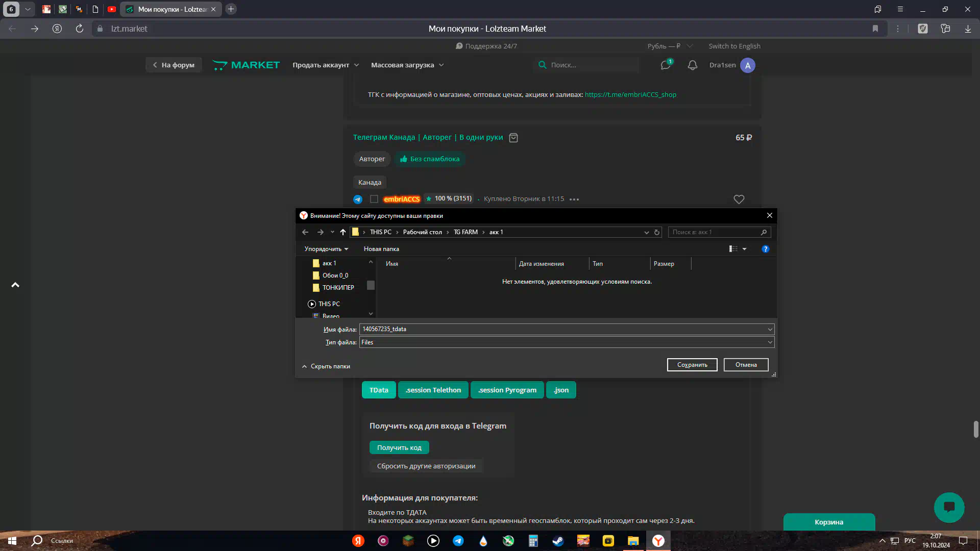The width and height of the screenshot is (980, 551).
Task: Expand the file name history dropdown arrow
Action: pos(770,329)
